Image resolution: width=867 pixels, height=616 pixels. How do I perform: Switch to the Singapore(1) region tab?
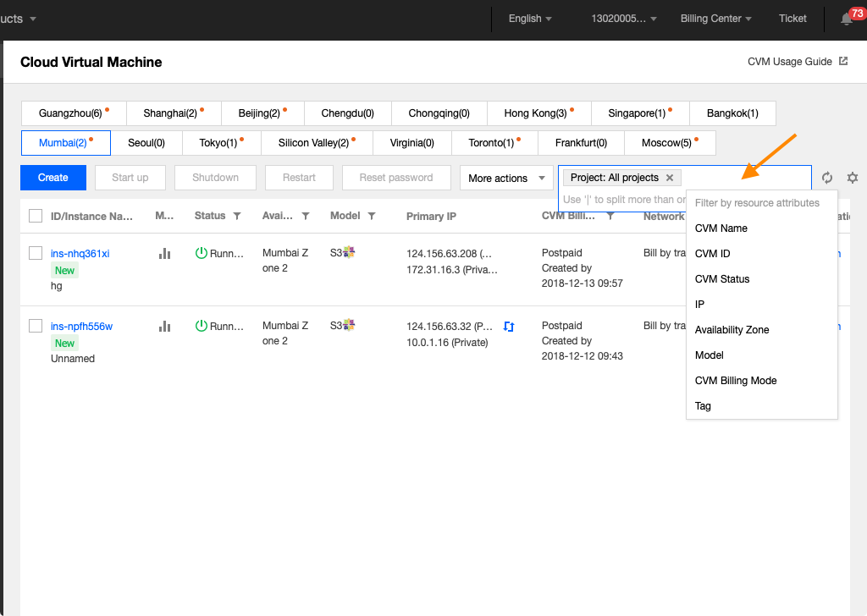coord(640,113)
